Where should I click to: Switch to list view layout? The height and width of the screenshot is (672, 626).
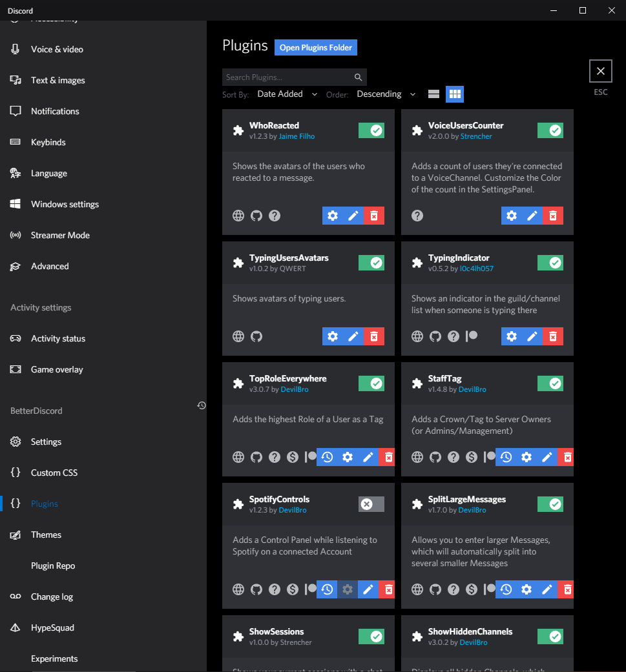coord(433,94)
